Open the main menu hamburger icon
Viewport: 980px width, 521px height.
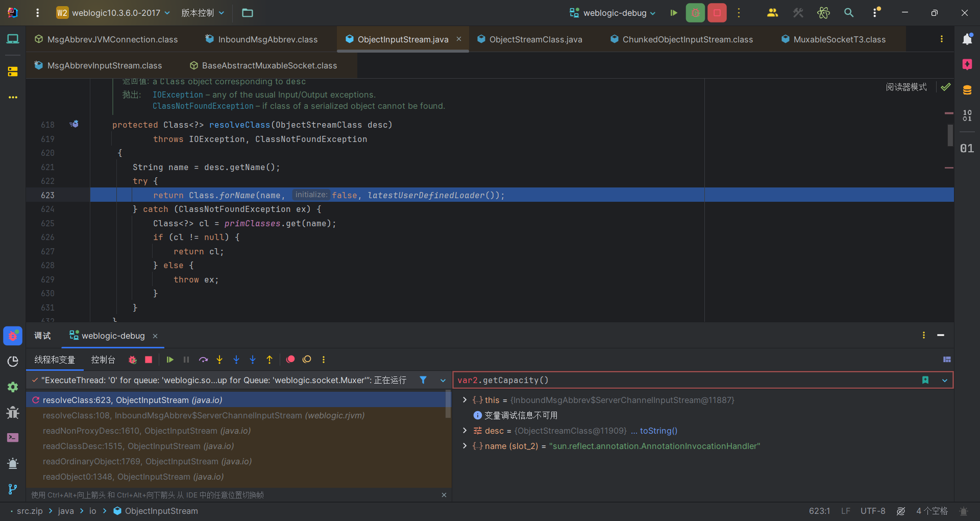click(37, 13)
